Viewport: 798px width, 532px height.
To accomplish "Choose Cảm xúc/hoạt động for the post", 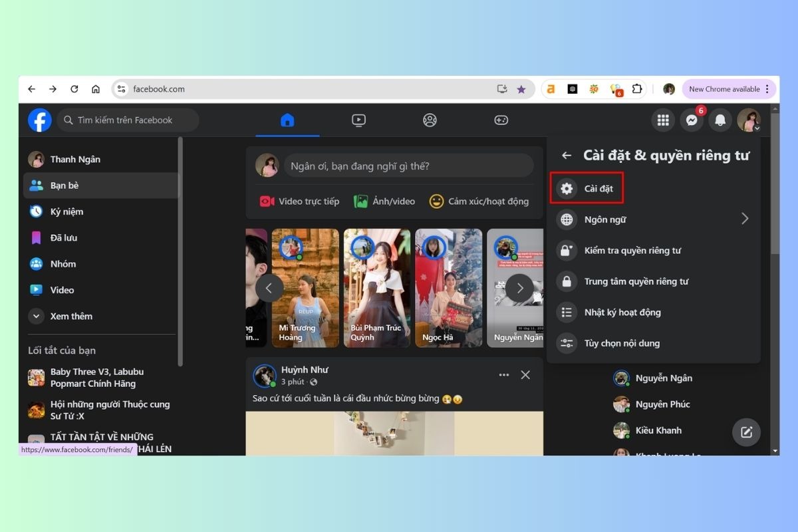I will (x=479, y=201).
